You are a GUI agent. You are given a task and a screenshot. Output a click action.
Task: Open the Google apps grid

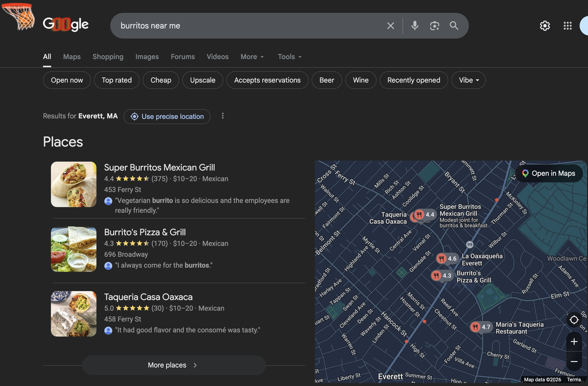[567, 25]
